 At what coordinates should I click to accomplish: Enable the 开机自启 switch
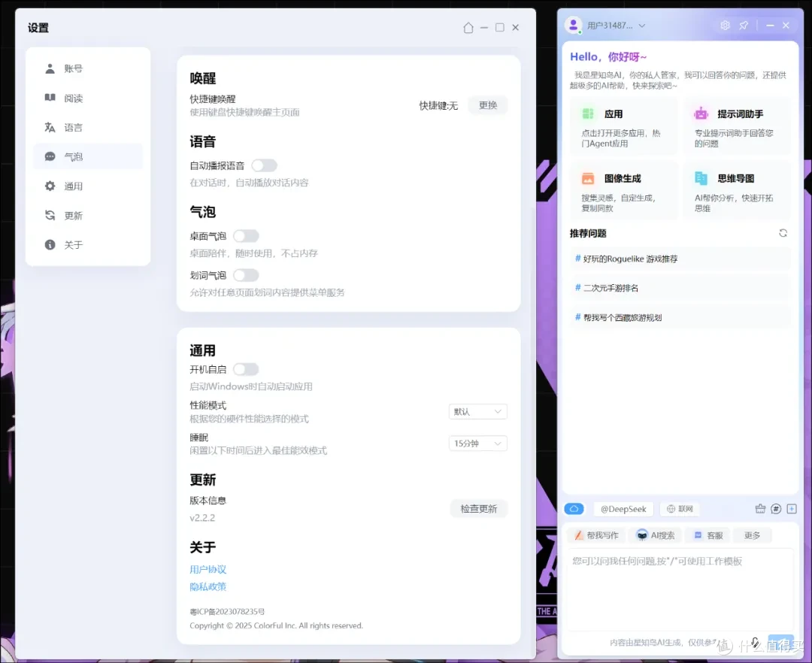(x=246, y=369)
